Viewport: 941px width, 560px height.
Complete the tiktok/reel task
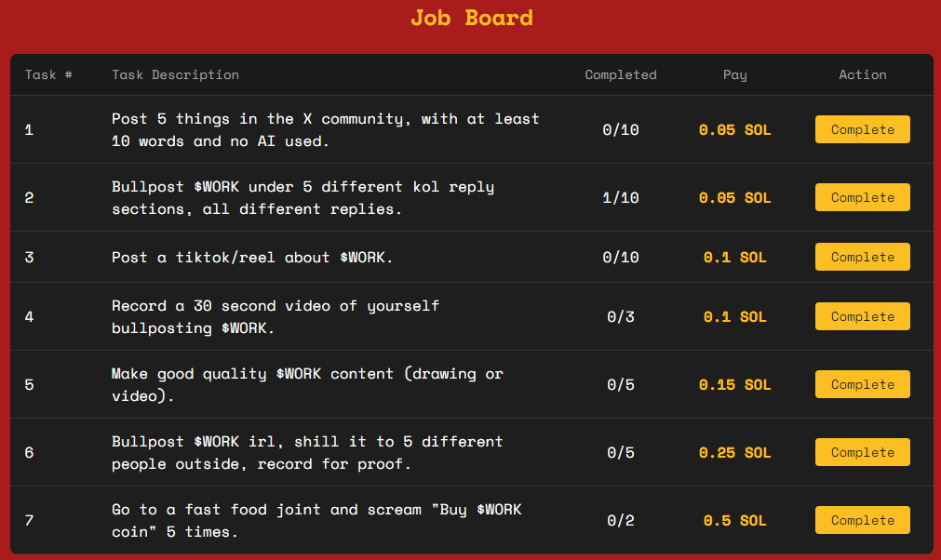pos(862,257)
